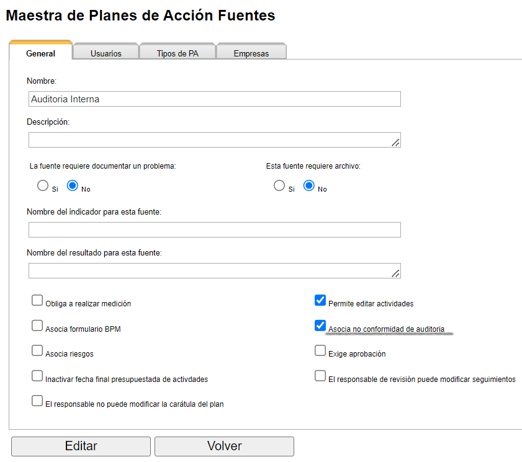Enable the Exige aprobación checkbox
Image resolution: width=522 pixels, height=462 pixels.
[320, 350]
